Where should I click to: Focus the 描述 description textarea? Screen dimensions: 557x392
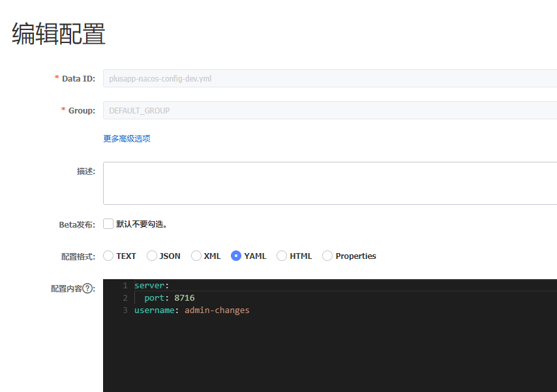[x=330, y=183]
